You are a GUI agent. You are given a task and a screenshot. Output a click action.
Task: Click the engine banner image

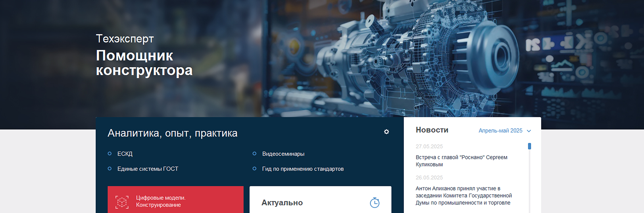[x=413, y=57]
